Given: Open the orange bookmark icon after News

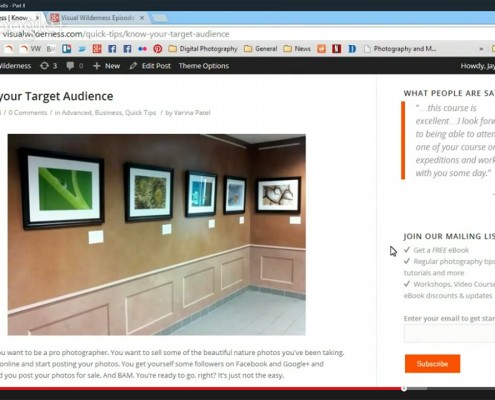Looking at the screenshot, I should pos(321,49).
